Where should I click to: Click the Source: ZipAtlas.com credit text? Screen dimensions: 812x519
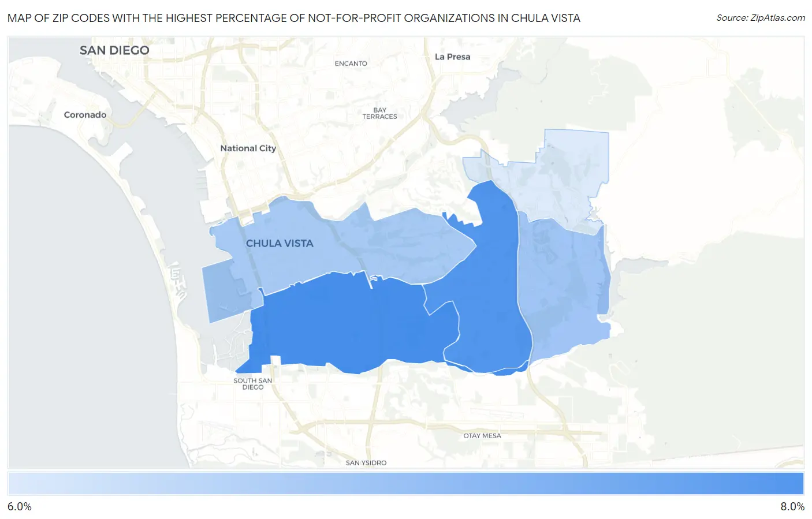(761, 18)
